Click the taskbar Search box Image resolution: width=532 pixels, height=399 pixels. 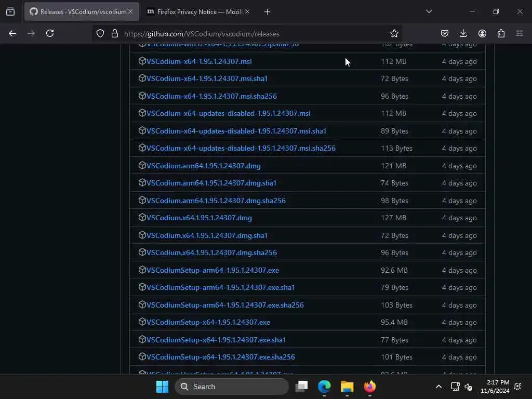tap(231, 387)
